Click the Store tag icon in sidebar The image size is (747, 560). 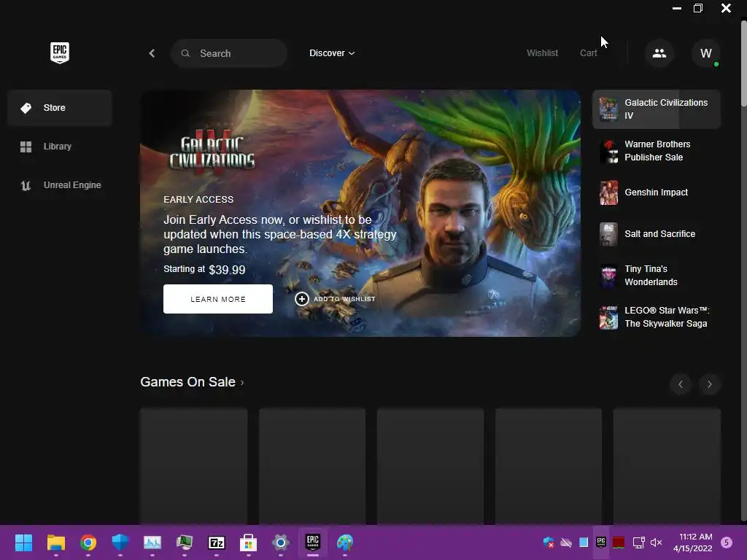26,108
